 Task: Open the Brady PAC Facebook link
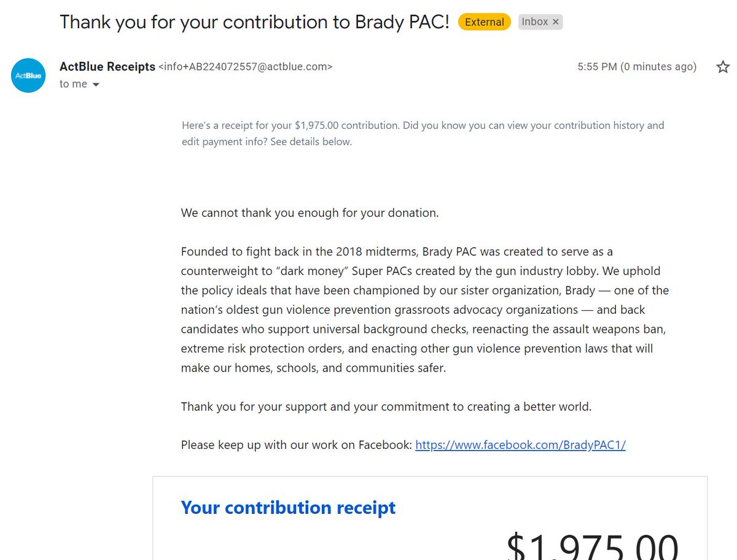[520, 445]
